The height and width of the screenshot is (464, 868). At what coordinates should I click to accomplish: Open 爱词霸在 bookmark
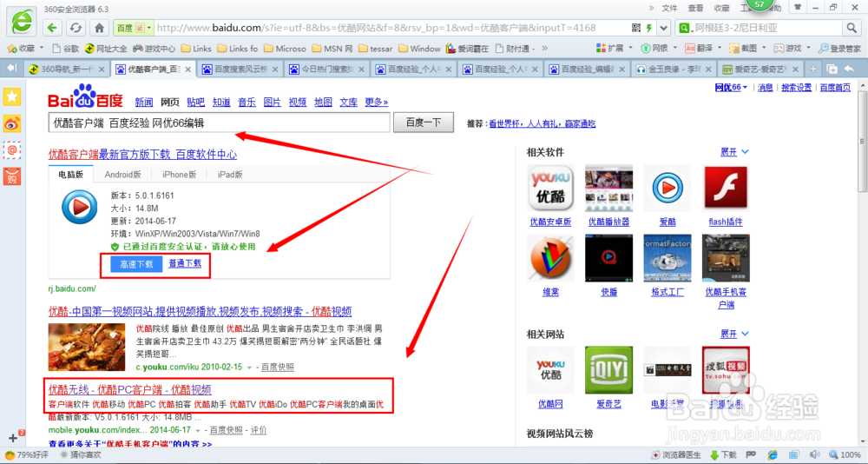coord(467,49)
